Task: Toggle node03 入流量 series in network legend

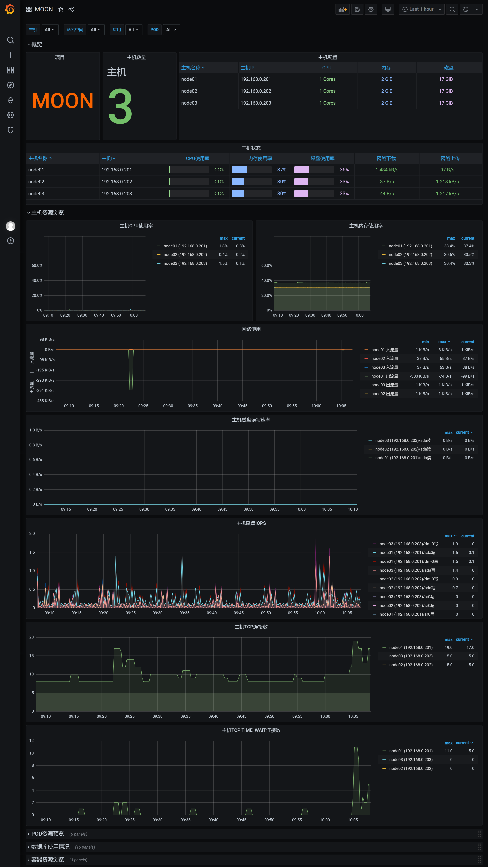Action: tap(385, 368)
